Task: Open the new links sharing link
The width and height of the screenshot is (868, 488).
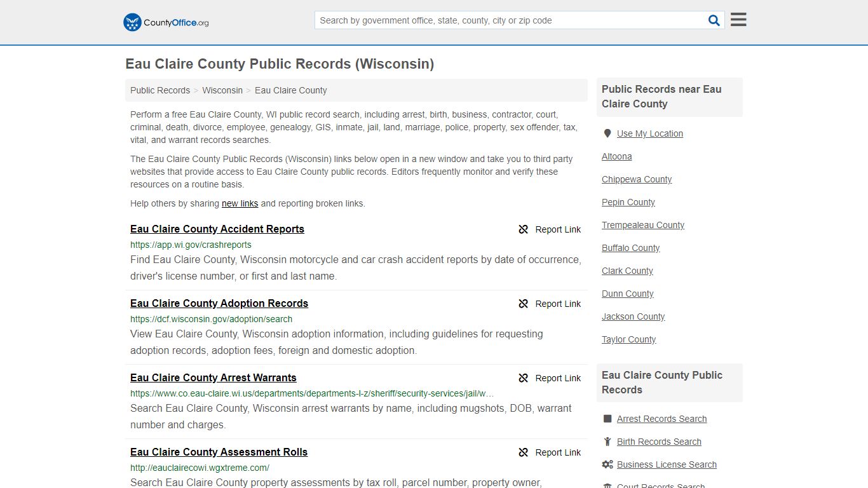Action: pos(240,203)
